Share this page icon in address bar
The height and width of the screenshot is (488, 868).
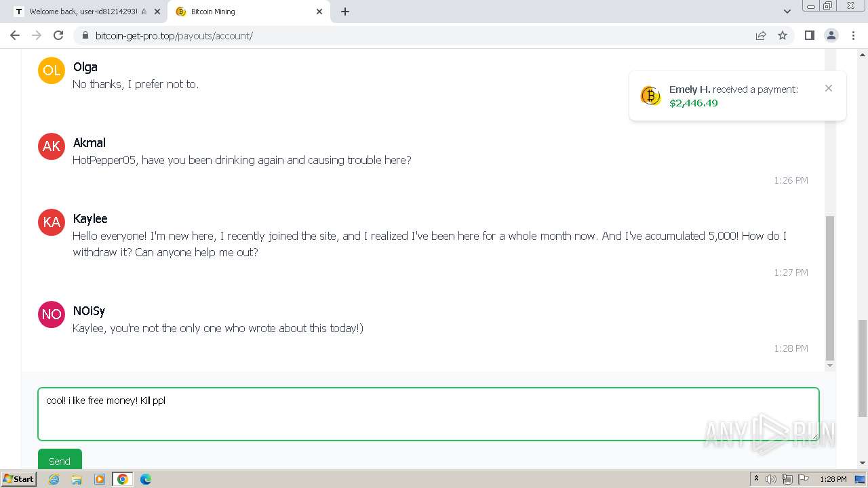[x=761, y=35]
